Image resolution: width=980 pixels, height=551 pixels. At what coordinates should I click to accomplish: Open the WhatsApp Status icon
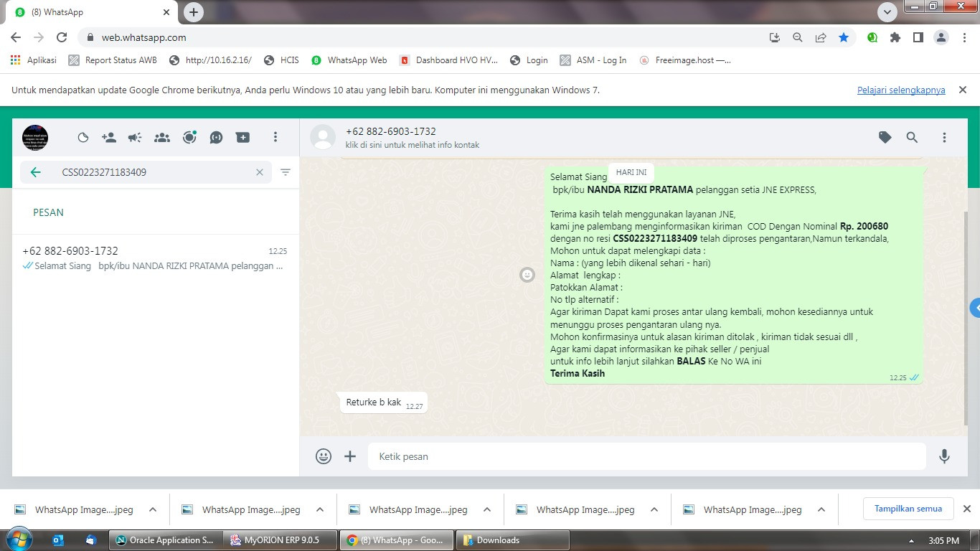pos(83,137)
